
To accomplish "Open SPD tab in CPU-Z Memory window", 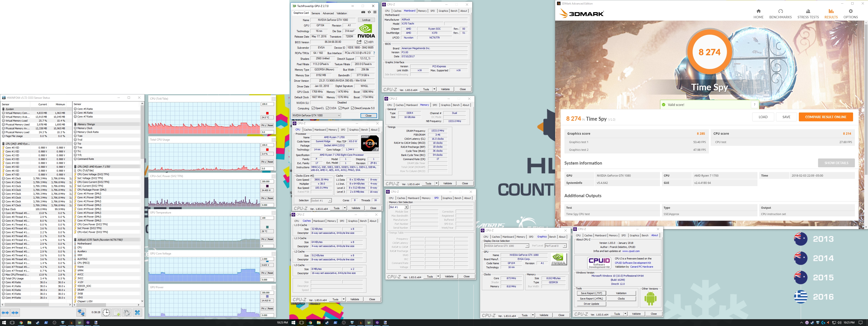I will coord(435,105).
